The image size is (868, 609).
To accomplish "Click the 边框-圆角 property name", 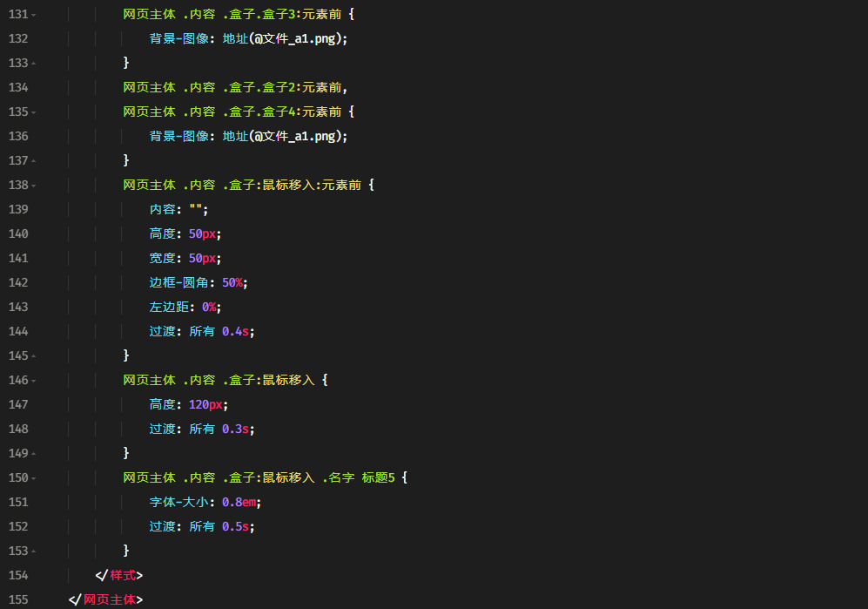I will [x=178, y=282].
